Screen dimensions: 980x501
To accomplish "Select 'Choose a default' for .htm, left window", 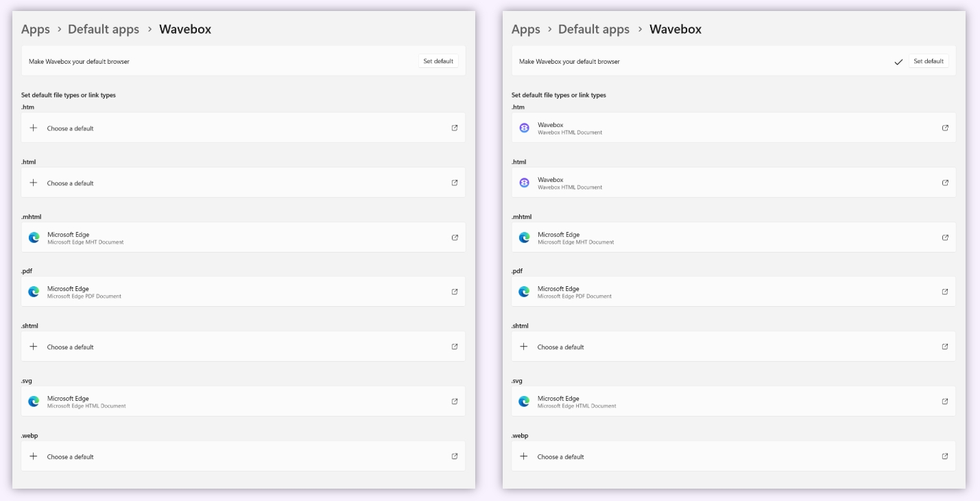I will [70, 128].
